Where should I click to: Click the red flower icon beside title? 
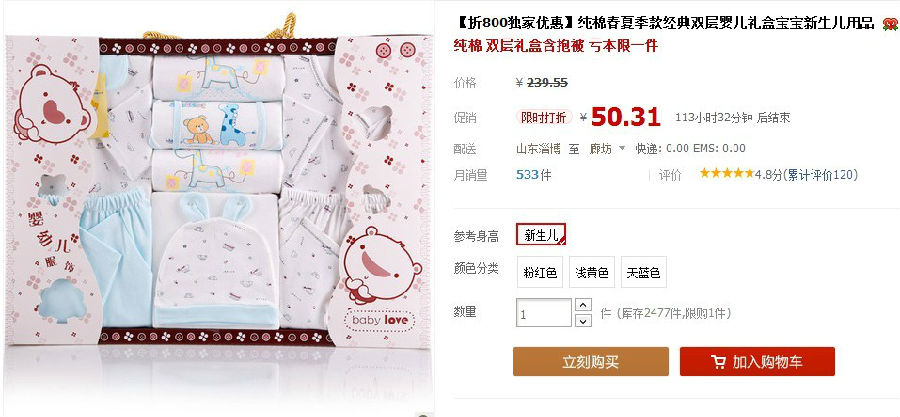point(890,24)
